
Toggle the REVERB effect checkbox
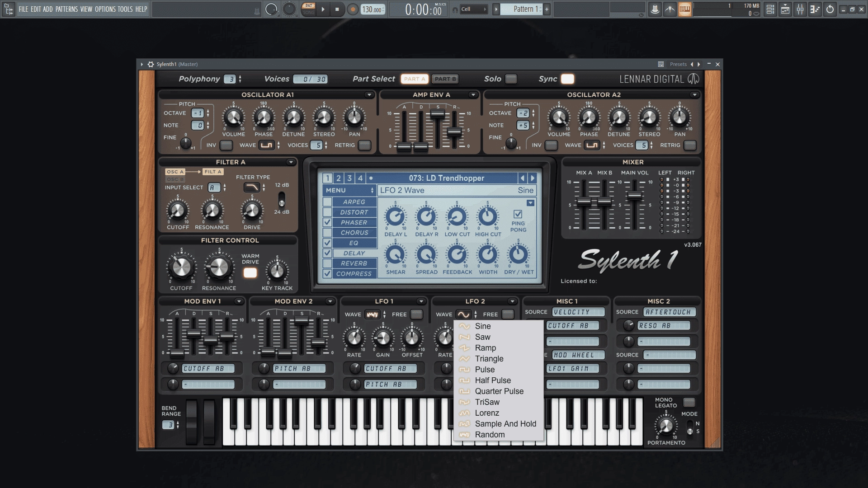click(327, 263)
